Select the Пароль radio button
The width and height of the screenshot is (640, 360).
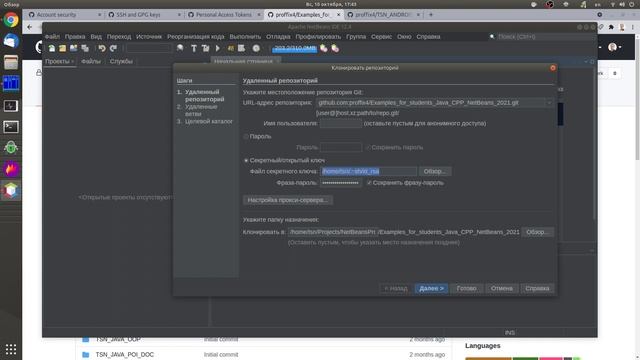click(x=246, y=136)
